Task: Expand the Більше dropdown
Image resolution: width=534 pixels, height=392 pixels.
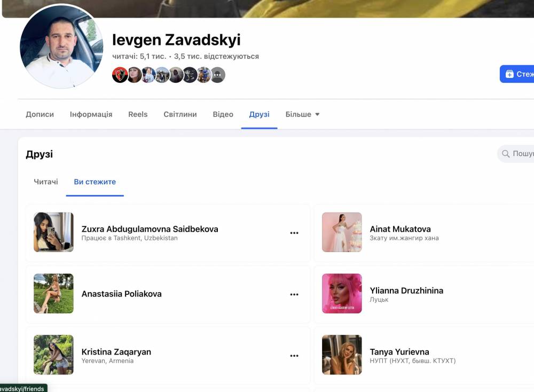Action: [x=302, y=114]
